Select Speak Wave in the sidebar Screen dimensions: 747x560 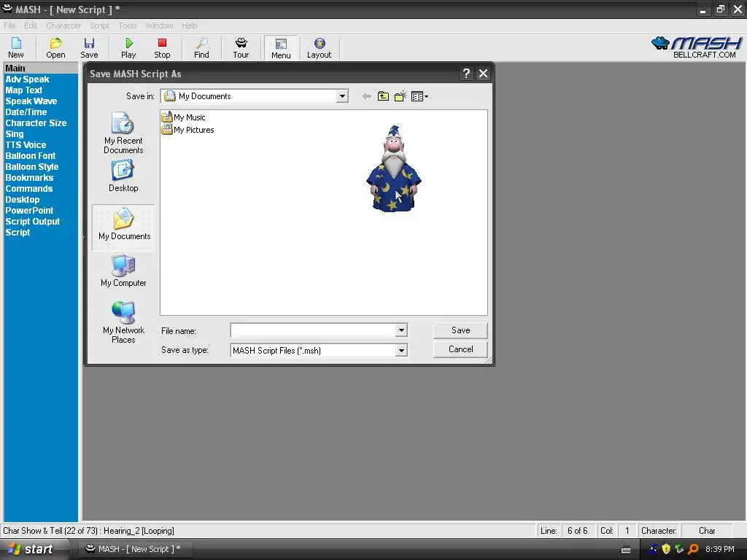[31, 101]
